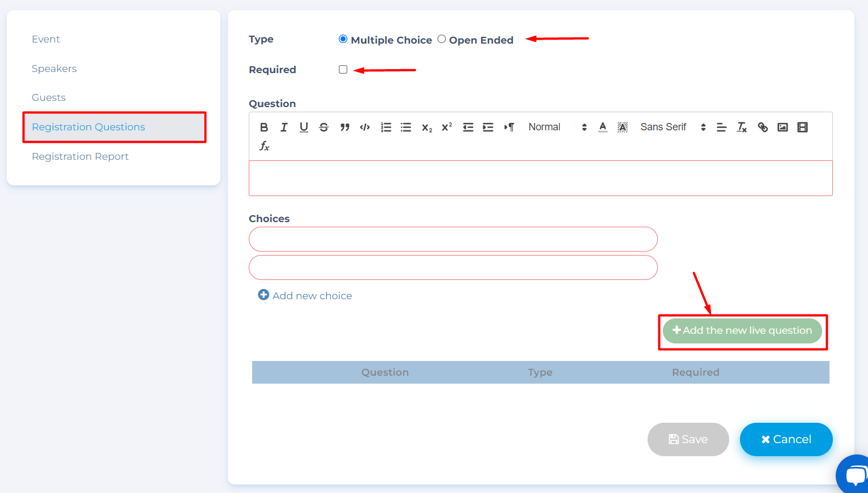Open the Registration Report section

click(80, 156)
